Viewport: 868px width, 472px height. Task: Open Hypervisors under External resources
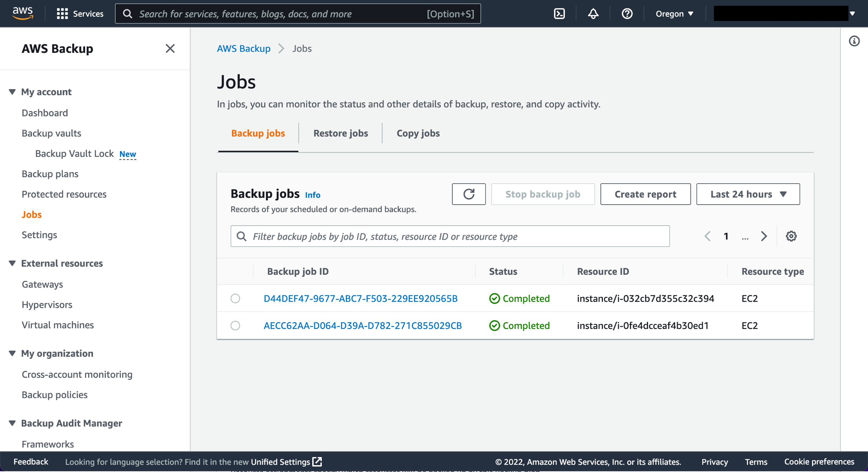point(47,304)
